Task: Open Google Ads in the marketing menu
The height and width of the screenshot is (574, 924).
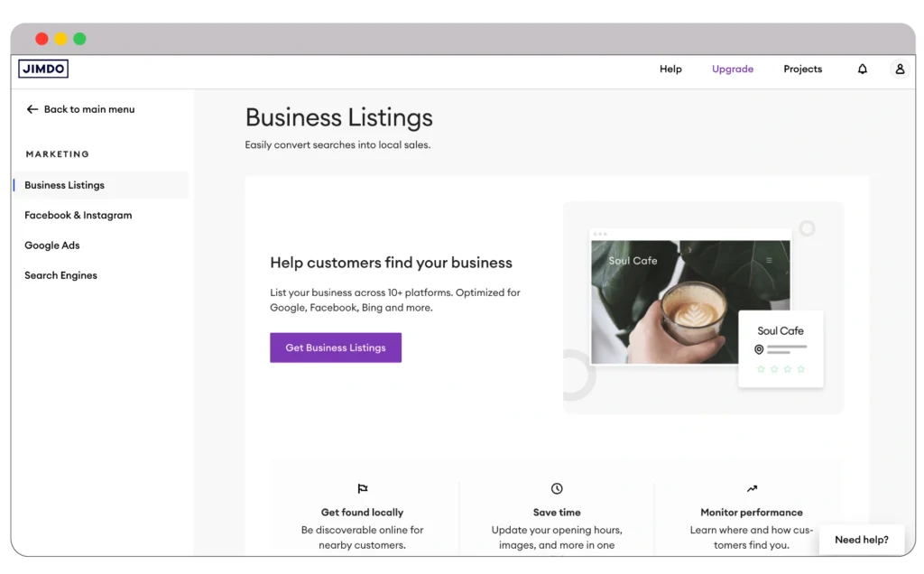Action: click(x=52, y=245)
